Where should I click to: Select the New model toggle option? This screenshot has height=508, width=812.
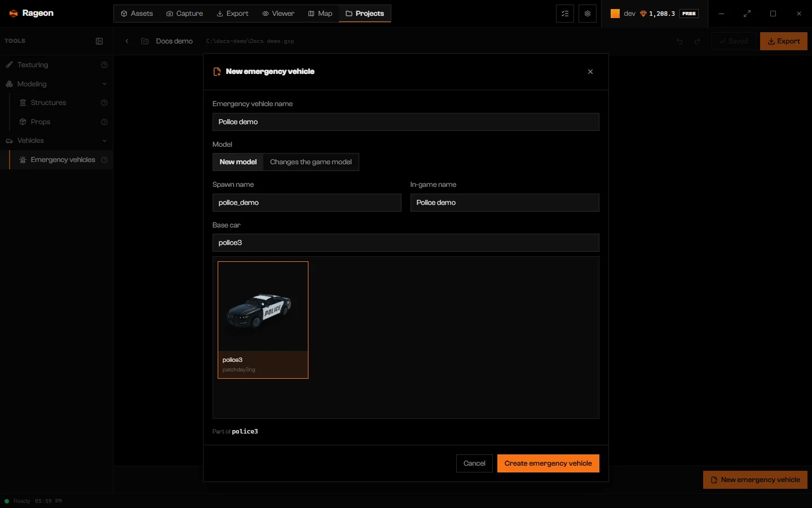[x=238, y=162]
